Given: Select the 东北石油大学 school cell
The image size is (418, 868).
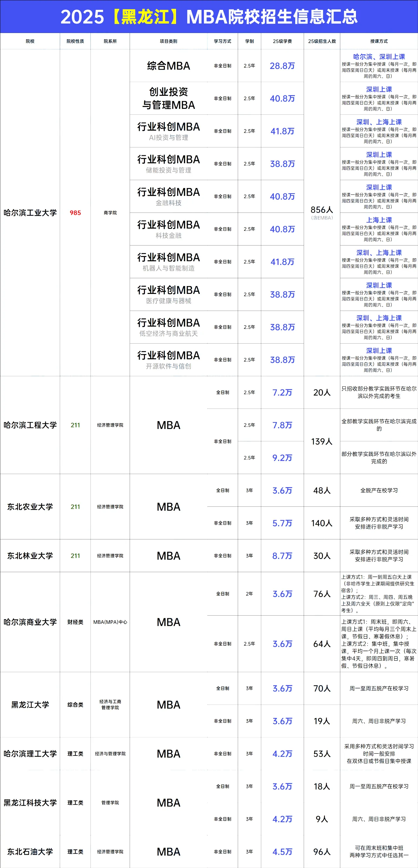Looking at the screenshot, I should pyautogui.click(x=30, y=852).
